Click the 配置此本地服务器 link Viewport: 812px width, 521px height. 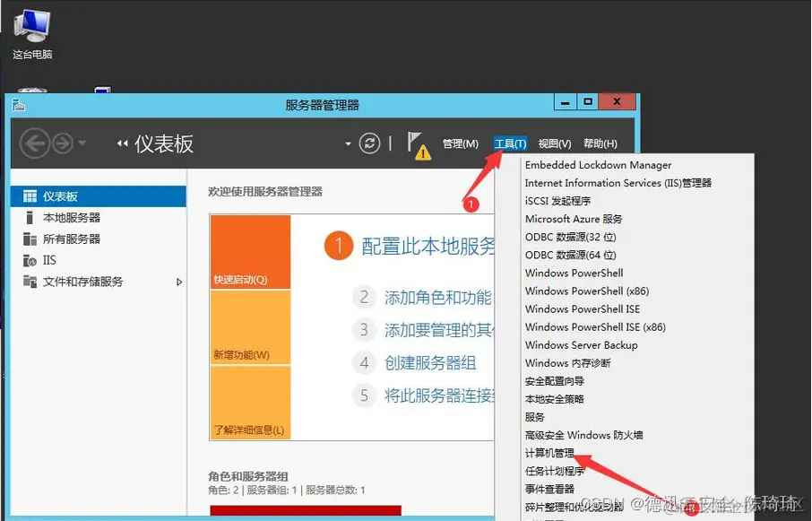pyautogui.click(x=428, y=247)
